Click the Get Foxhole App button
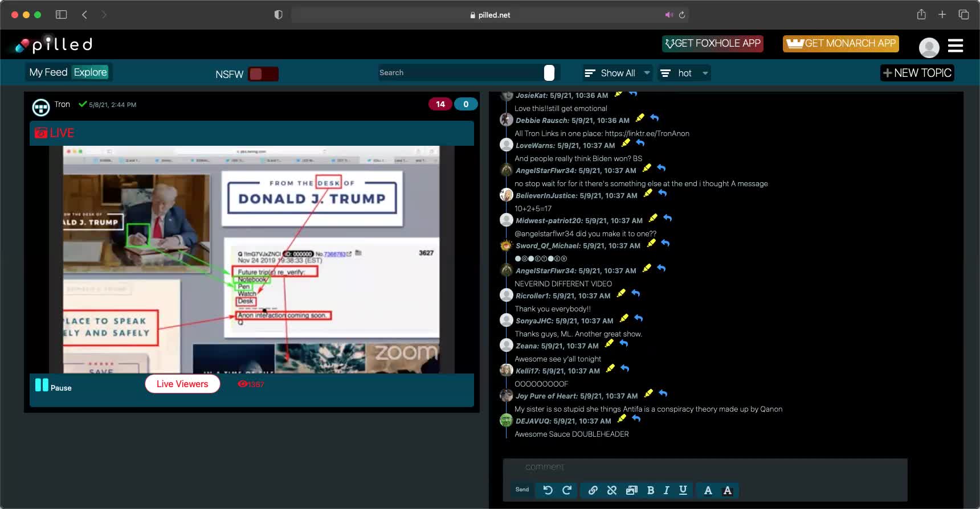980x509 pixels. [x=712, y=44]
